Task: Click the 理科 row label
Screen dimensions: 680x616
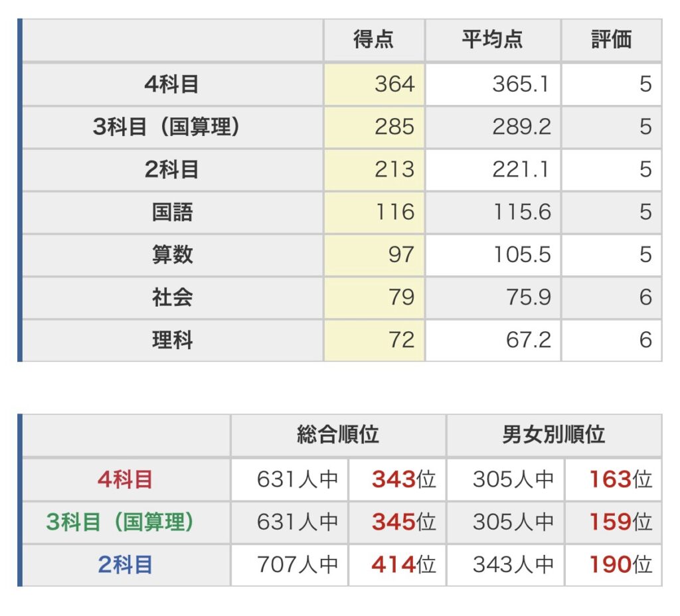Action: [x=172, y=340]
